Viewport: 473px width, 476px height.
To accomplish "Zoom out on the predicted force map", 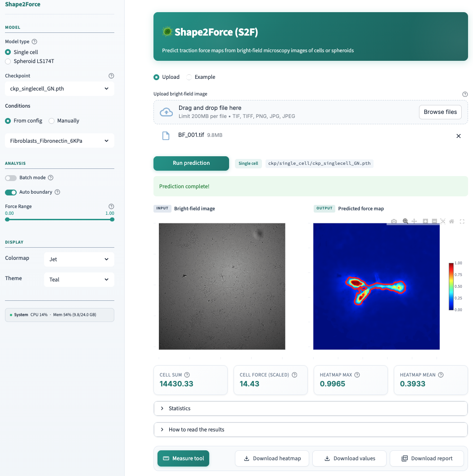I will point(434,221).
